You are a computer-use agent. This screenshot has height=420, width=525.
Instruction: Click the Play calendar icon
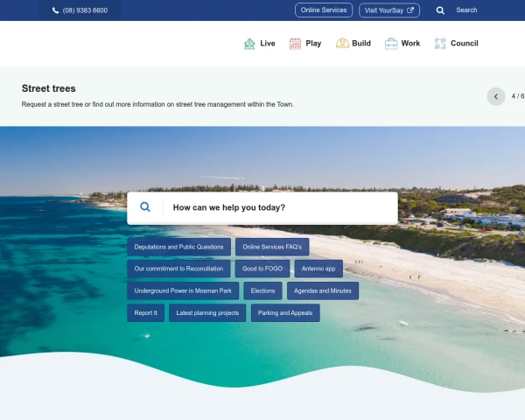[295, 43]
